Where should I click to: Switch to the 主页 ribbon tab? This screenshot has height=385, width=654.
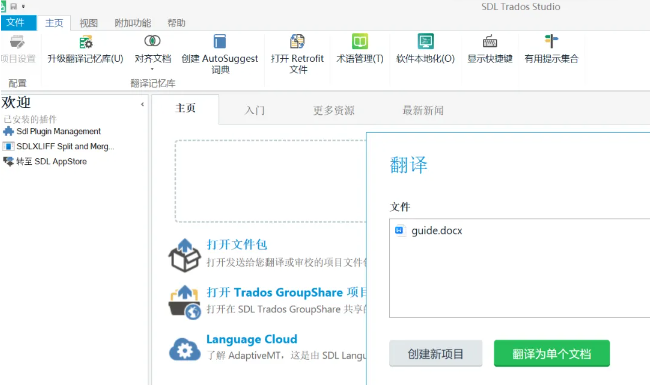(x=54, y=23)
